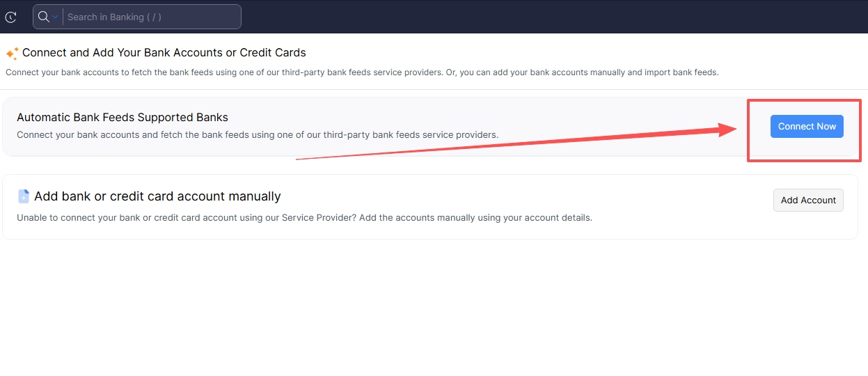Click the thin tail end of red arrow
The width and height of the screenshot is (868, 376).
pos(299,159)
